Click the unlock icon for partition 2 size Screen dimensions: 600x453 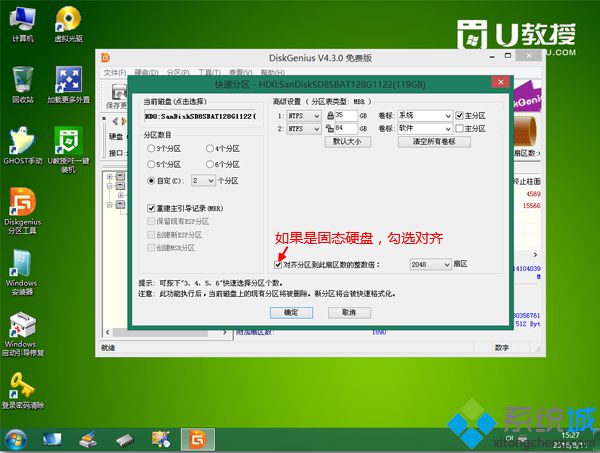click(330, 129)
